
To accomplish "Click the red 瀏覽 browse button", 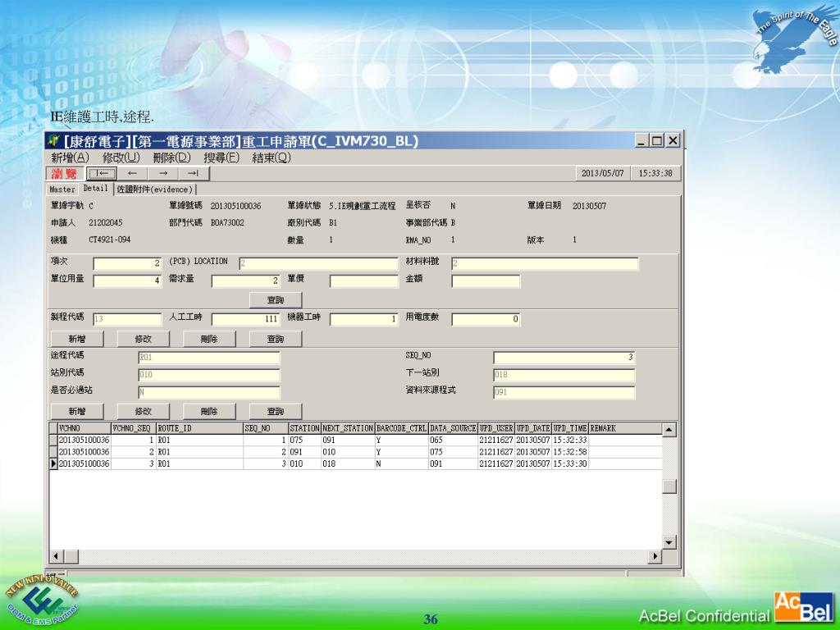I will [64, 174].
